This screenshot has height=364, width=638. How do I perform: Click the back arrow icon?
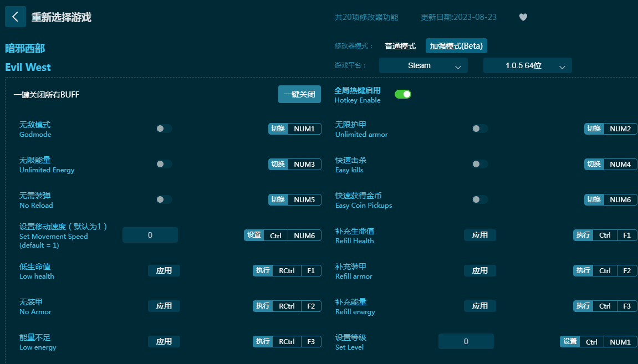point(16,17)
